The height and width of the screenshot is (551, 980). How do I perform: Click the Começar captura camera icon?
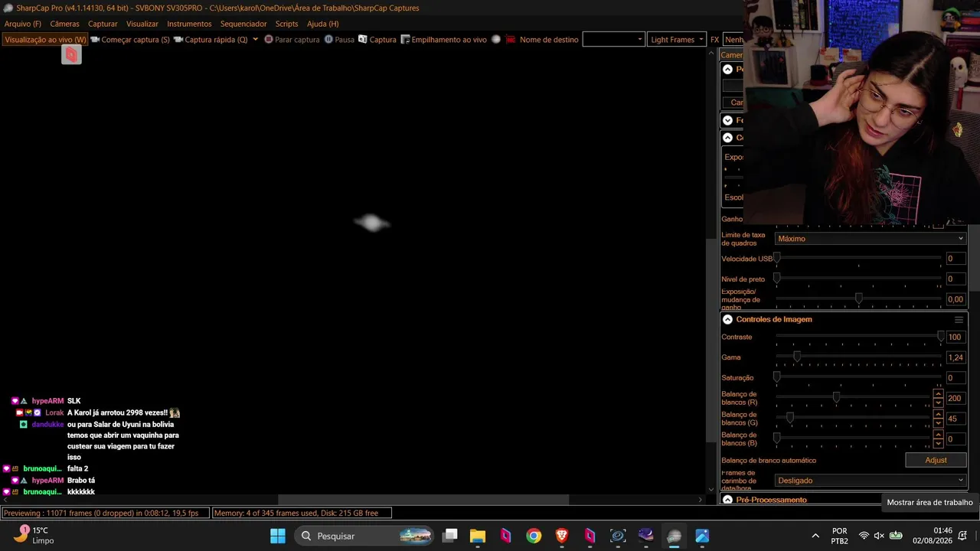tap(95, 39)
